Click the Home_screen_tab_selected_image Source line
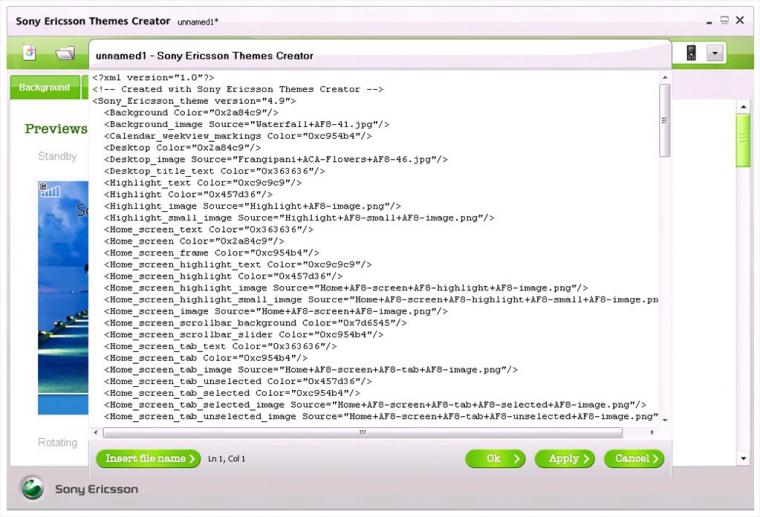Image resolution: width=760 pixels, height=517 pixels. click(x=375, y=405)
